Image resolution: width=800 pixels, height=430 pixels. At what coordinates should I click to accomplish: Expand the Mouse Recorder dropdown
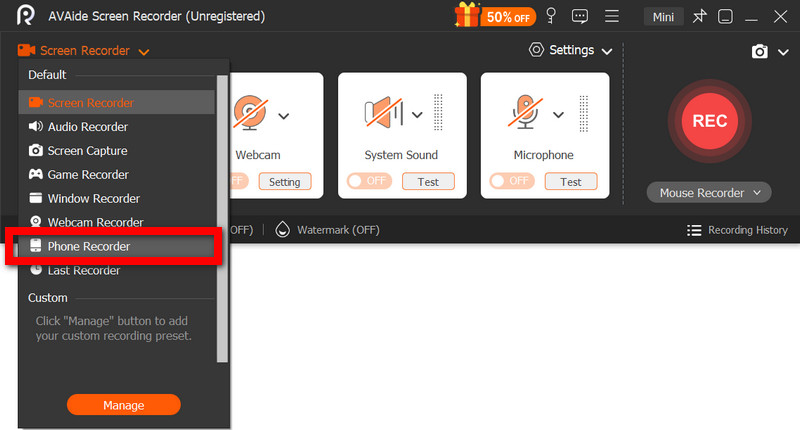pos(709,192)
